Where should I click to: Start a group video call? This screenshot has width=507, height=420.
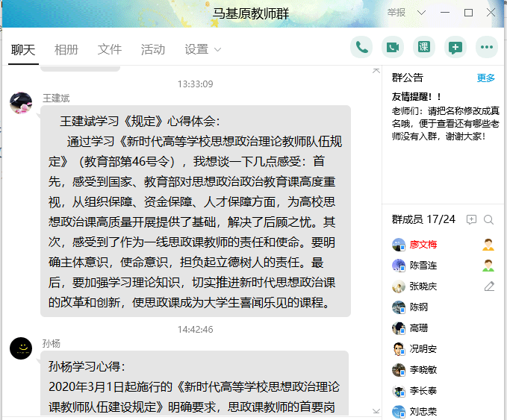click(393, 48)
